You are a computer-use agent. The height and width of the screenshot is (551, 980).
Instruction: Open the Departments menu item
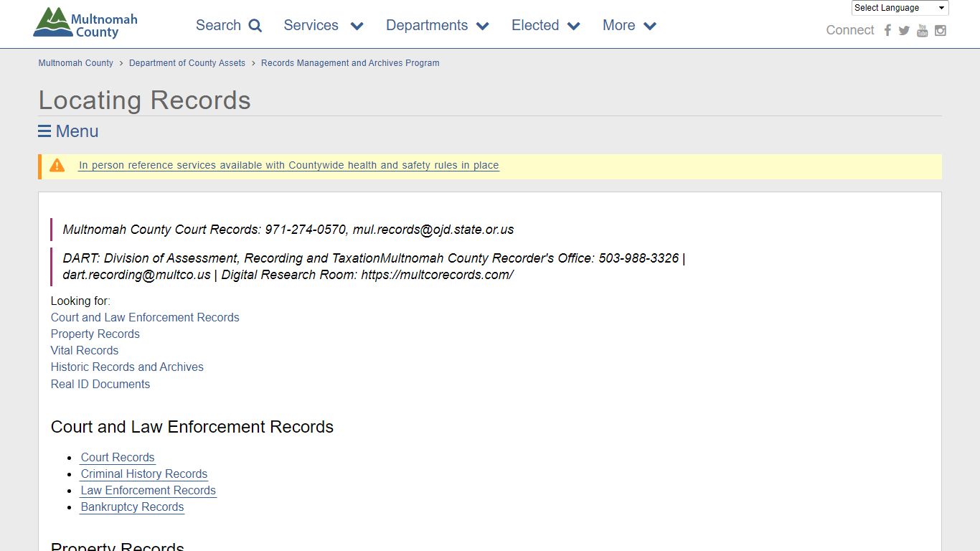(x=427, y=25)
